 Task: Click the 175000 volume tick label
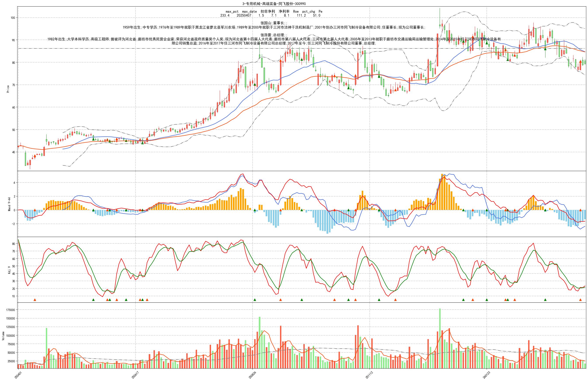[x=10, y=310]
